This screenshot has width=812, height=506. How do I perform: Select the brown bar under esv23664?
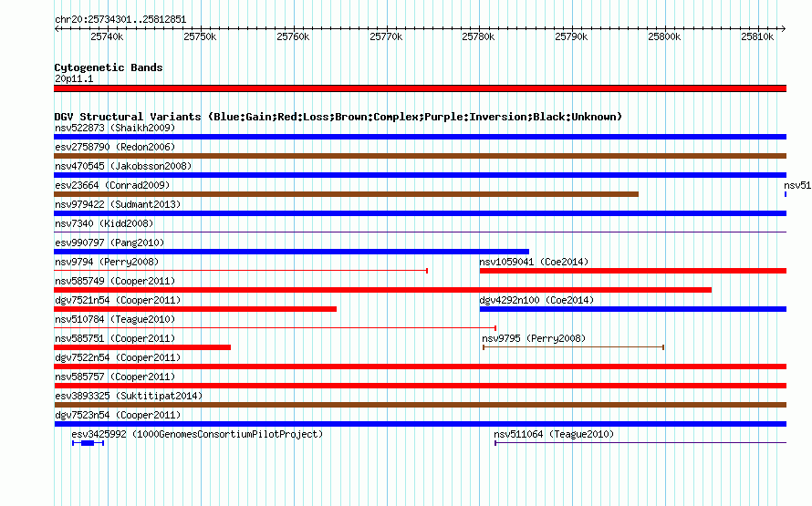tap(346, 194)
